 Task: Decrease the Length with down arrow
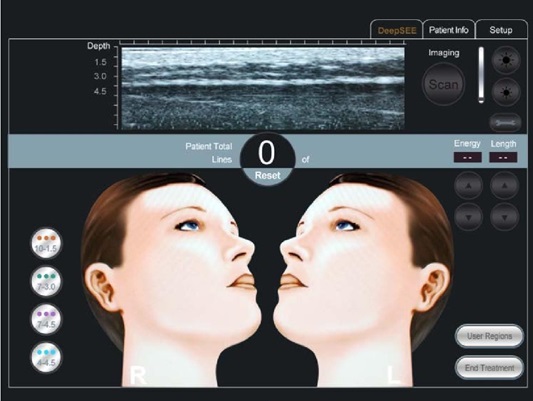click(x=504, y=217)
